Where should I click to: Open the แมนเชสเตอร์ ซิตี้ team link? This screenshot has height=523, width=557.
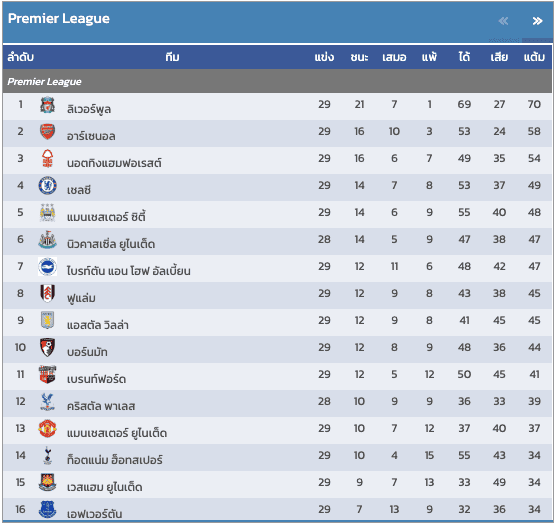106,216
